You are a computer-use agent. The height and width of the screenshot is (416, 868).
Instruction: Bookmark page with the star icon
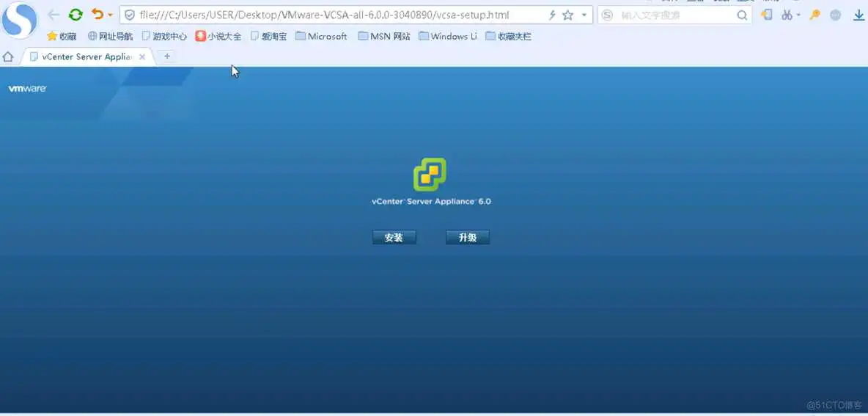tap(568, 15)
